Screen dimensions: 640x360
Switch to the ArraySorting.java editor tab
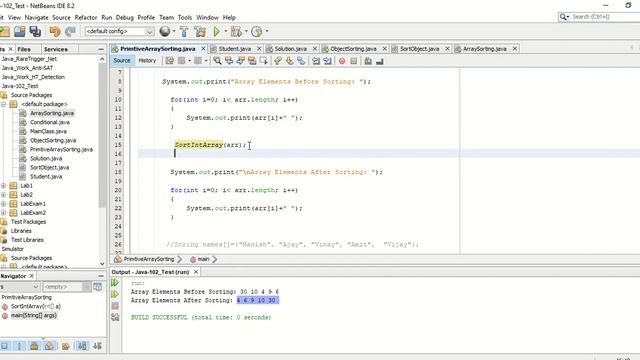coord(484,49)
